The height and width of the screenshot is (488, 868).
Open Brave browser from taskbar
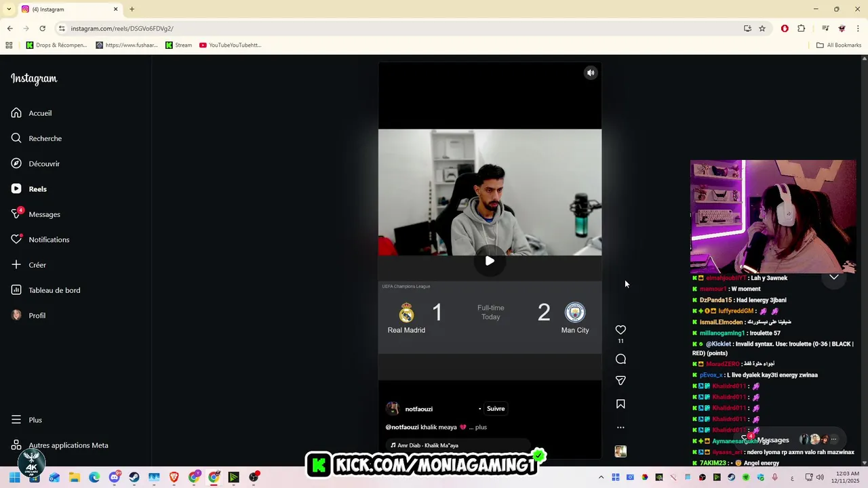click(x=174, y=477)
